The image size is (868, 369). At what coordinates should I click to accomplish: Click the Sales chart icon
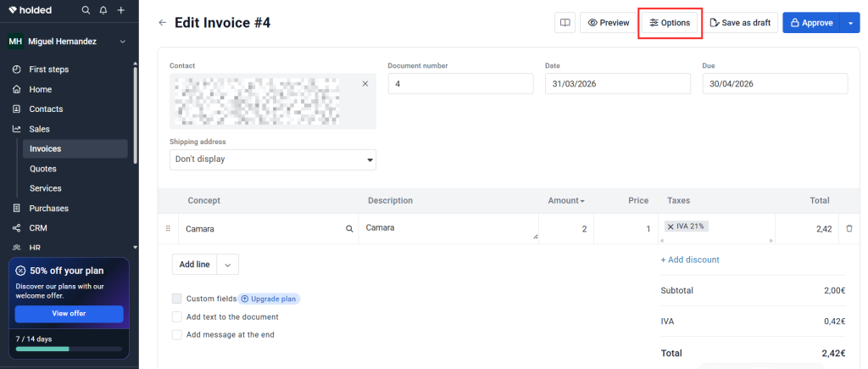(17, 129)
